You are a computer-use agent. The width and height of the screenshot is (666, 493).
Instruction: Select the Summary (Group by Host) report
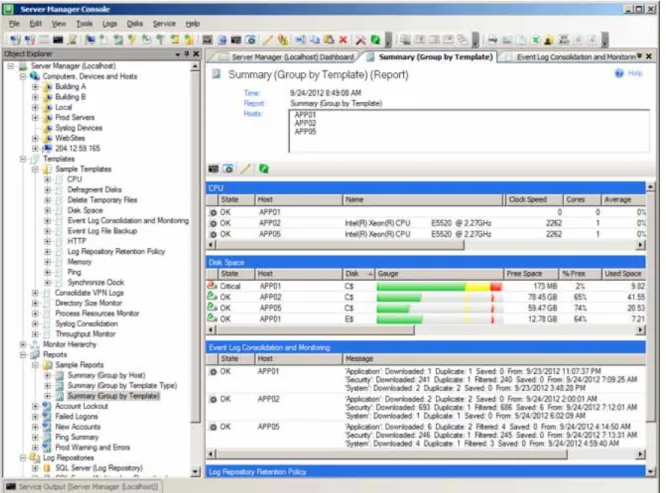[106, 375]
